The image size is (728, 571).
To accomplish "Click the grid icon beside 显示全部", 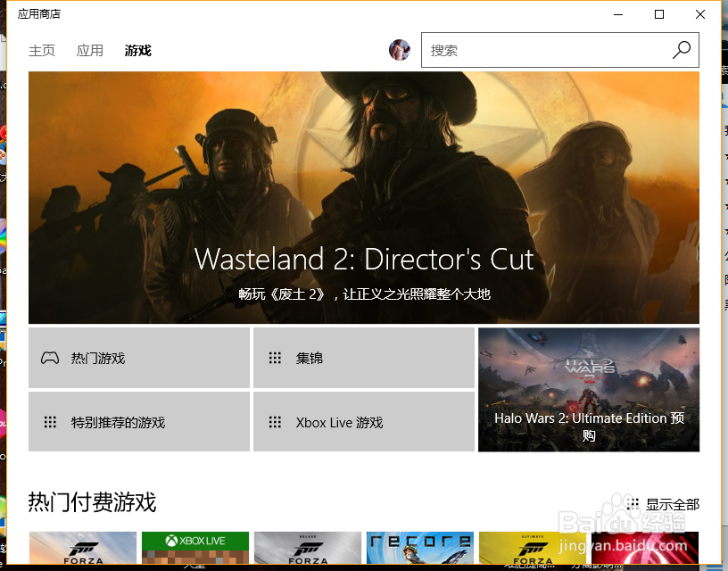I will (x=633, y=504).
